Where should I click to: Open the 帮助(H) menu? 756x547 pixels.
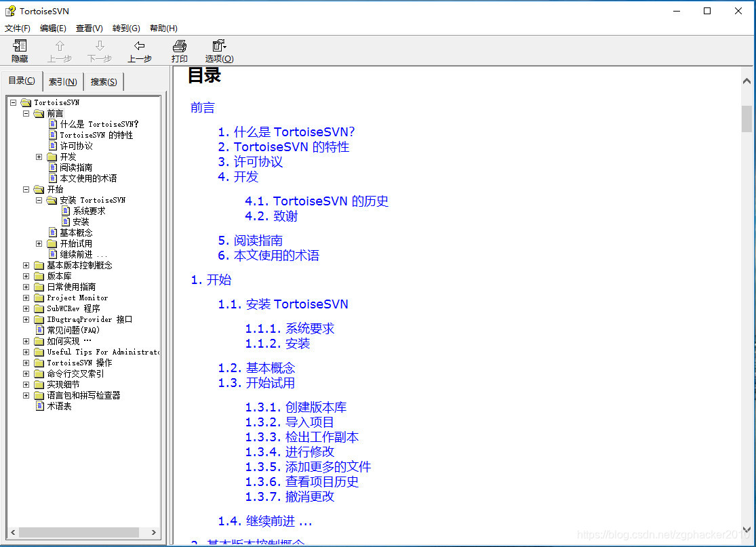click(x=163, y=28)
